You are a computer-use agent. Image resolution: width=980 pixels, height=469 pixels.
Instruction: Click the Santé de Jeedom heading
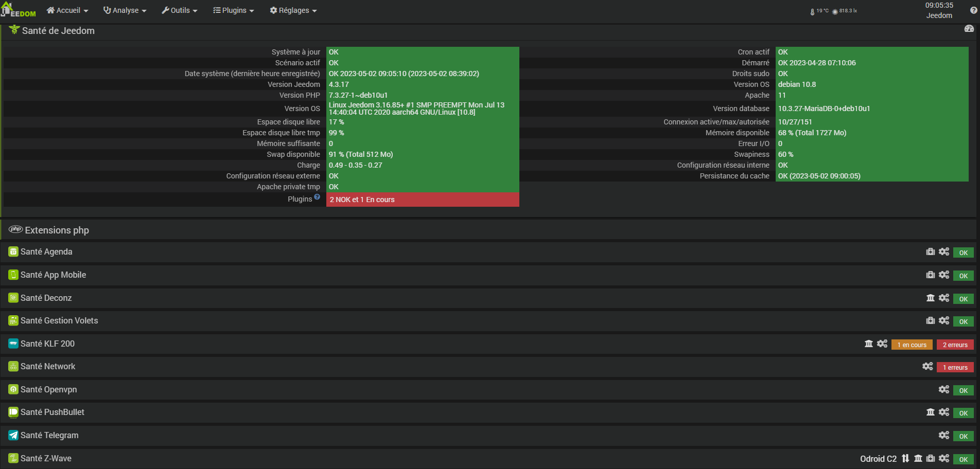(58, 30)
